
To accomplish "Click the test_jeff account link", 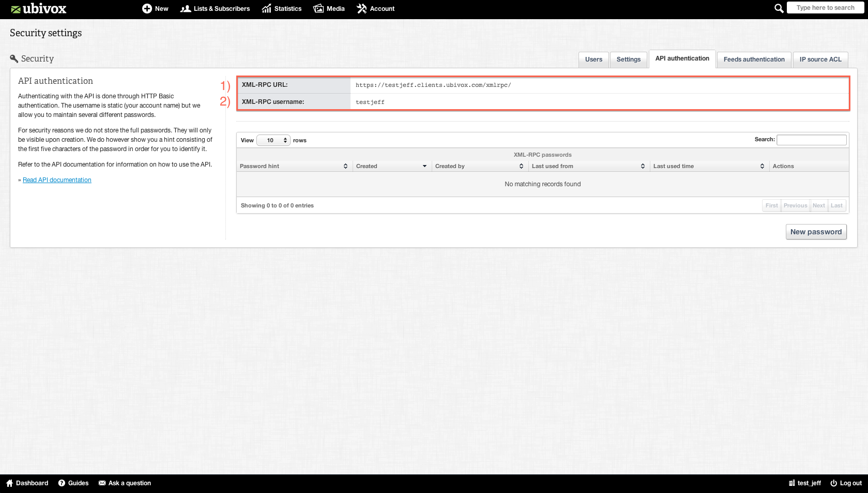I will tap(805, 483).
